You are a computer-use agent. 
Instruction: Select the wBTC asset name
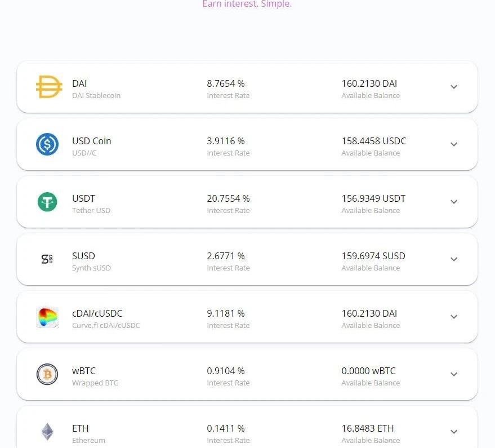point(84,371)
